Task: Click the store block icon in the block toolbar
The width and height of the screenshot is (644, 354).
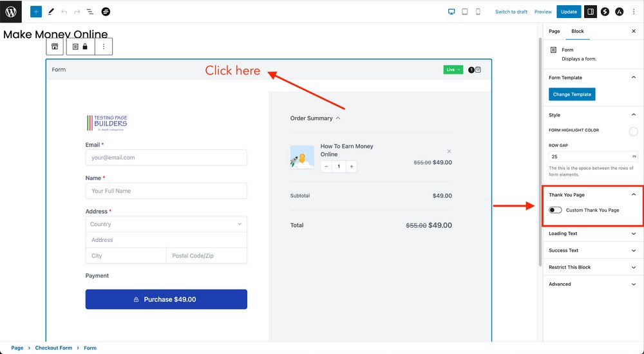Action: (55, 47)
